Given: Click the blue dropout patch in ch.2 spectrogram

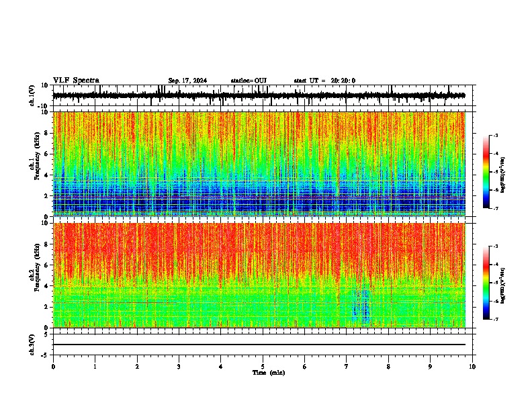Looking at the screenshot, I should 361,307.
